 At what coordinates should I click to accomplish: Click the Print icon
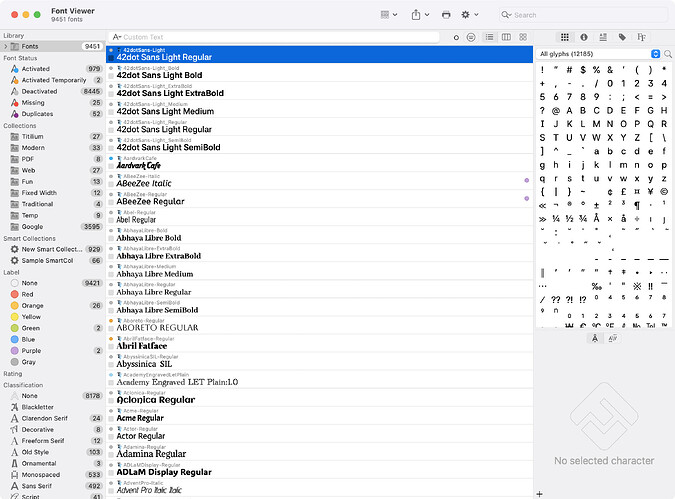coord(446,15)
